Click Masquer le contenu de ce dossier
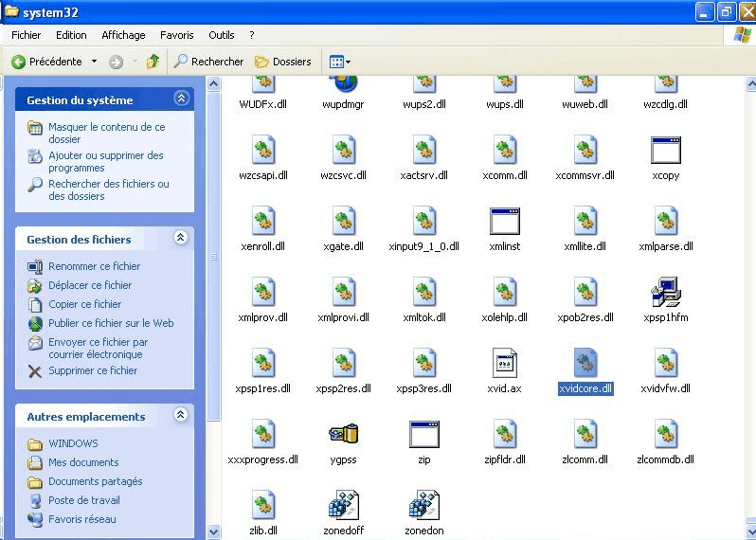The width and height of the screenshot is (756, 540). pyautogui.click(x=106, y=133)
